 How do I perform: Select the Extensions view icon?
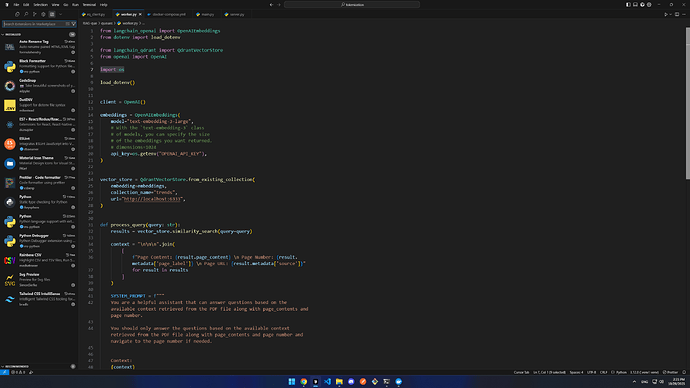52,14
